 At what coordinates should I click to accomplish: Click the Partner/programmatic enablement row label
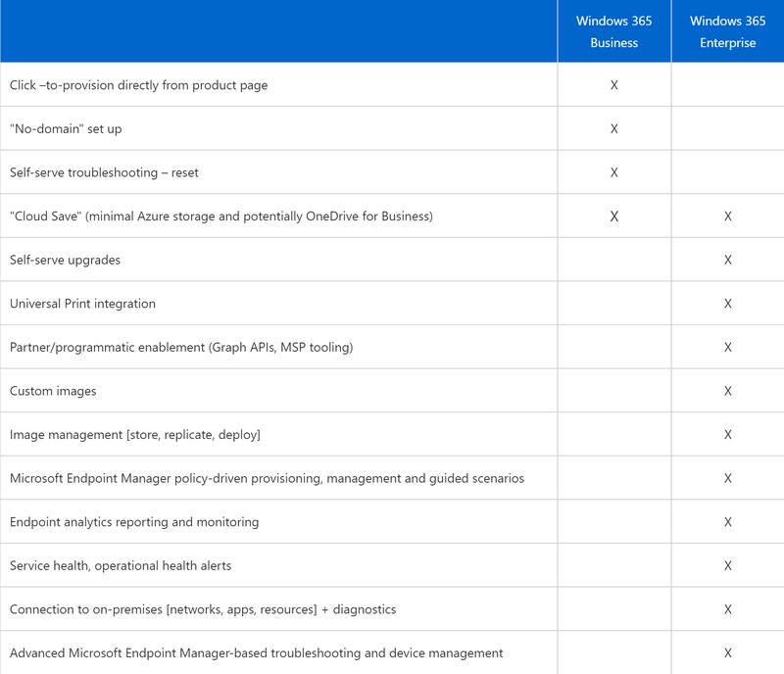(181, 348)
